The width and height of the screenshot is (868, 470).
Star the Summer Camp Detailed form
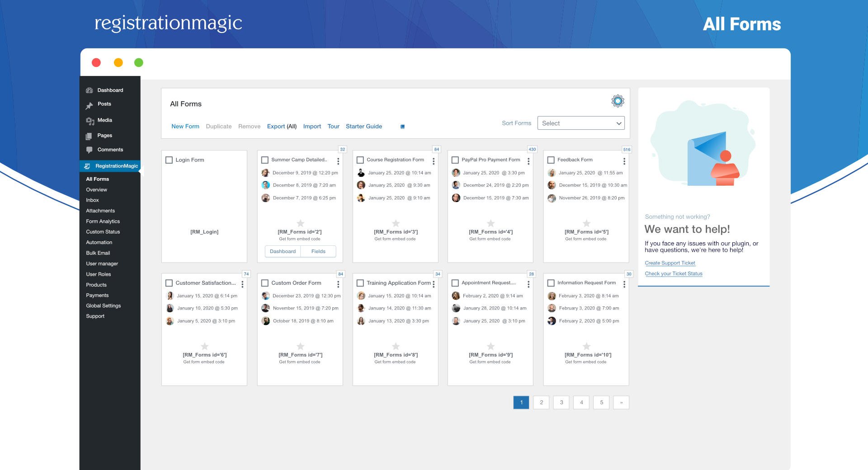pos(300,223)
